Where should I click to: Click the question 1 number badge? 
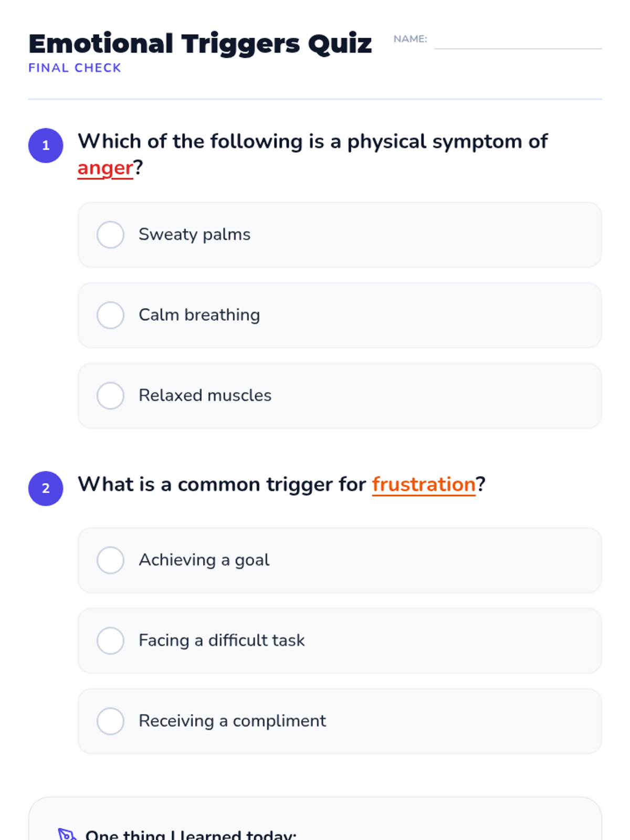(x=46, y=145)
